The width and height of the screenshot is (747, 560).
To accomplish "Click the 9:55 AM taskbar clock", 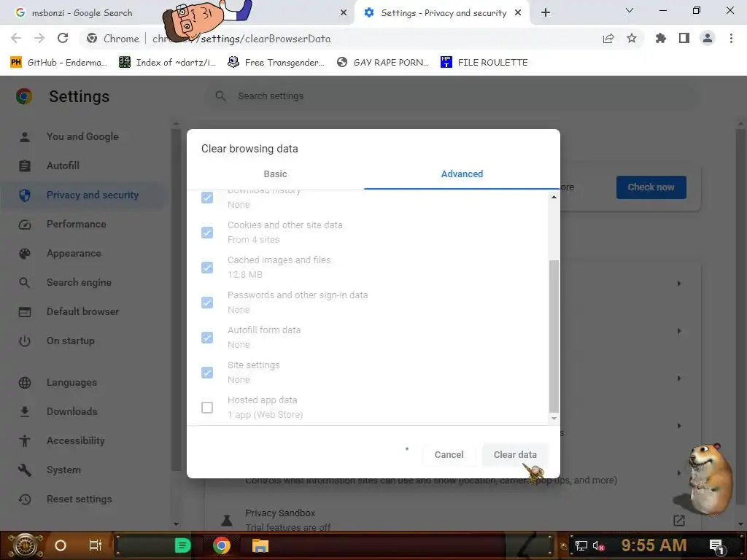I will pos(654,545).
